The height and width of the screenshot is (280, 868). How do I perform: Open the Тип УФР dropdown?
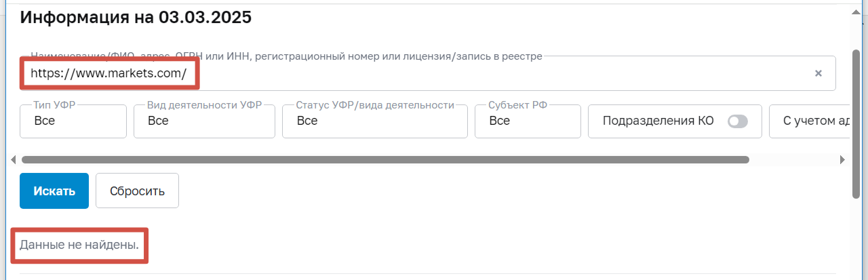click(x=73, y=121)
